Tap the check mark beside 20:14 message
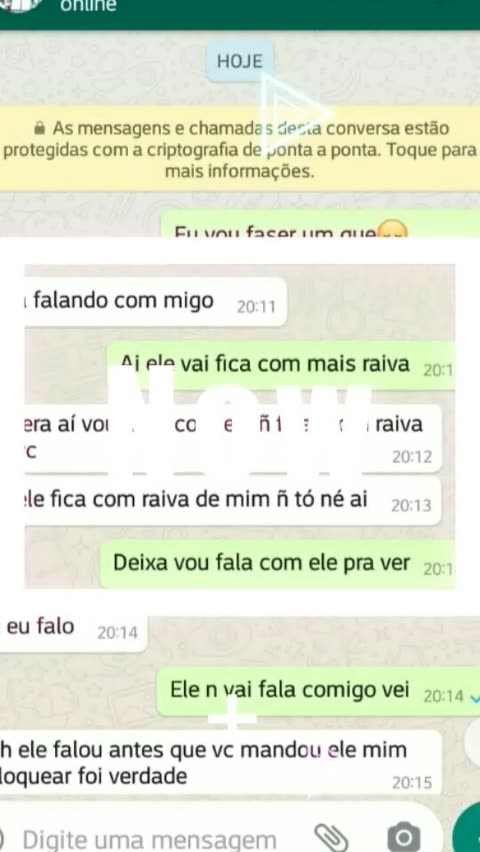 point(475,697)
